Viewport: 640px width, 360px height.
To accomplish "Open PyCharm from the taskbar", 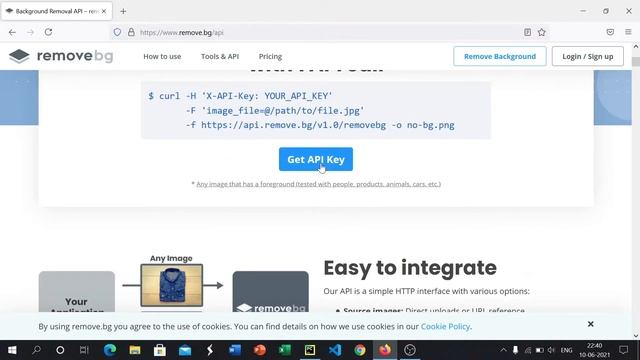I will pyautogui.click(x=310, y=350).
